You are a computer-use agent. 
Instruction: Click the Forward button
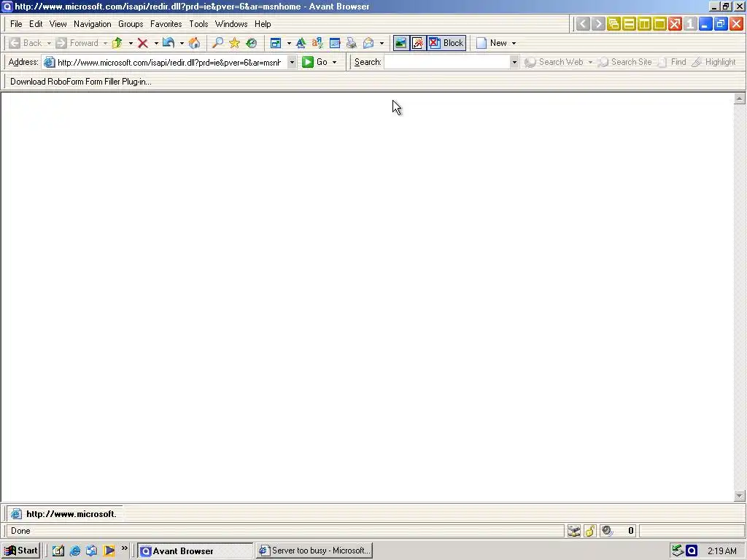tap(77, 43)
